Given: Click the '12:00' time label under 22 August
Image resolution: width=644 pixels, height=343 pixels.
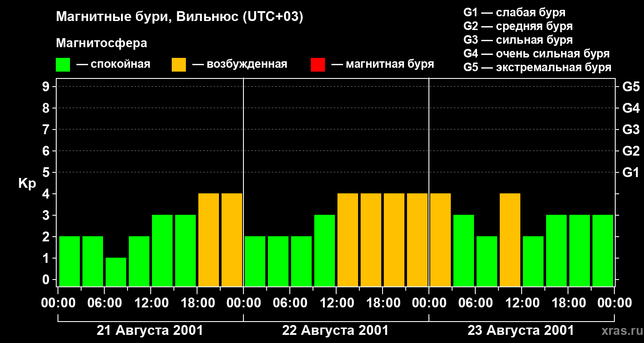Looking at the screenshot, I should point(337,303).
